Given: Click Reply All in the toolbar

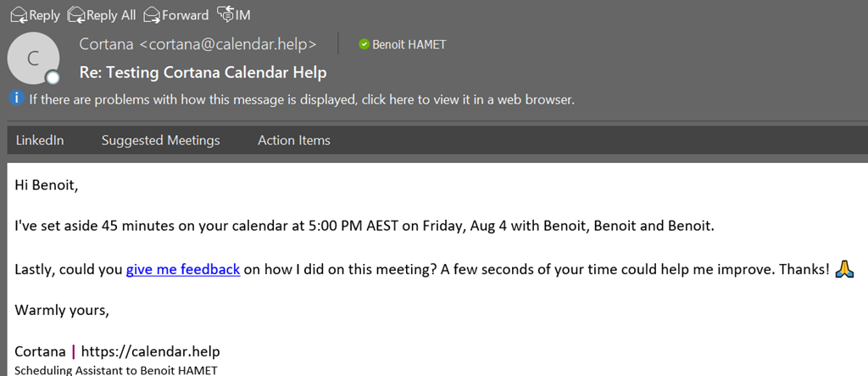Looking at the screenshot, I should click(101, 14).
